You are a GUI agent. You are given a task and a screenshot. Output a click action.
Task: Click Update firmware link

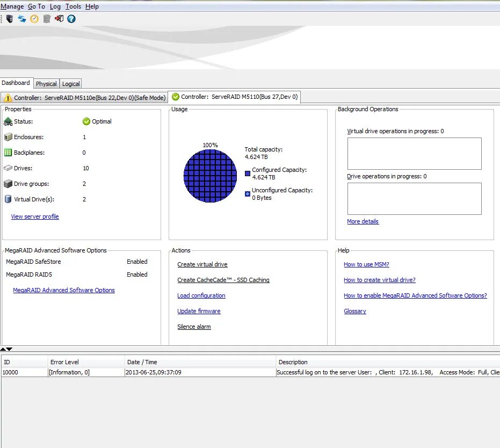coord(199,311)
